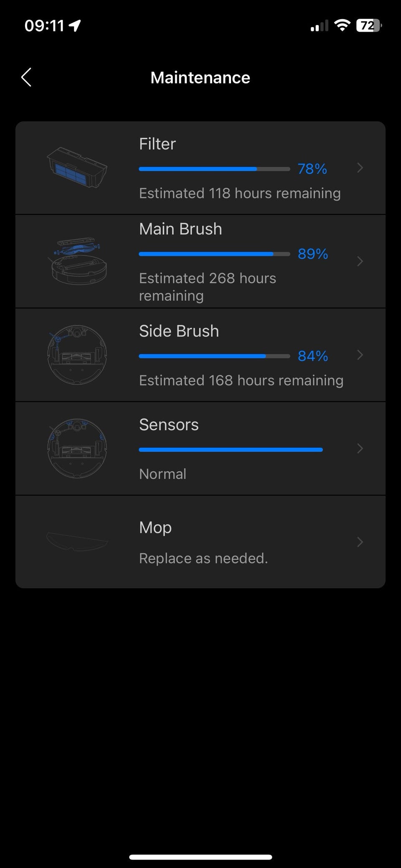
Task: Click the Main Brush 89% progress bar
Action: pyautogui.click(x=214, y=254)
